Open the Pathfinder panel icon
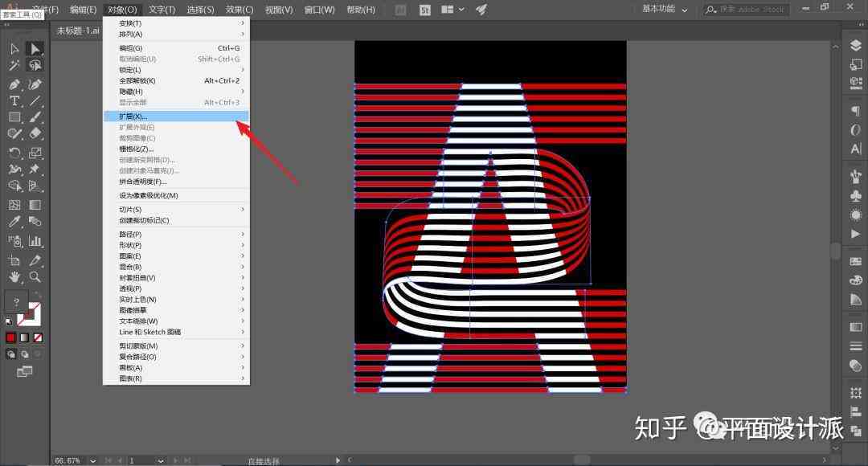This screenshot has height=466, width=868. [855, 430]
